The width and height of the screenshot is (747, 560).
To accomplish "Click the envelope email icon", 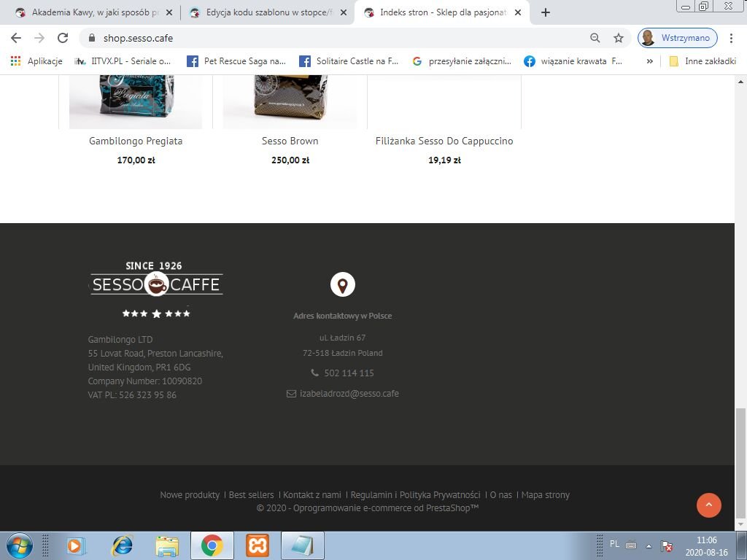I will (x=291, y=394).
